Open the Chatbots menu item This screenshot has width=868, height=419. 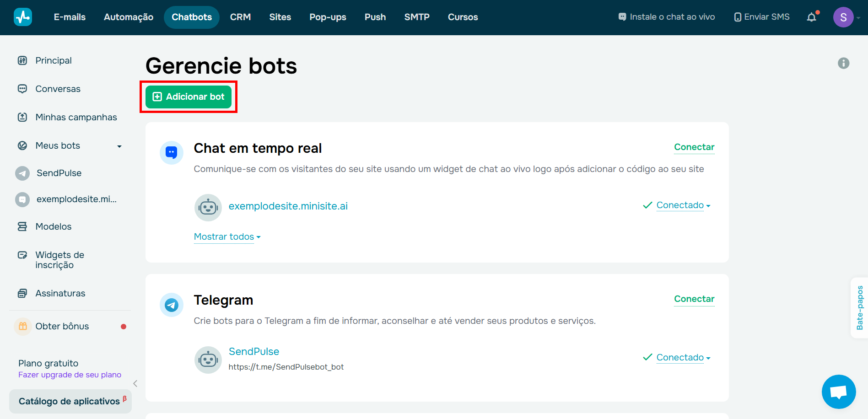[191, 16]
